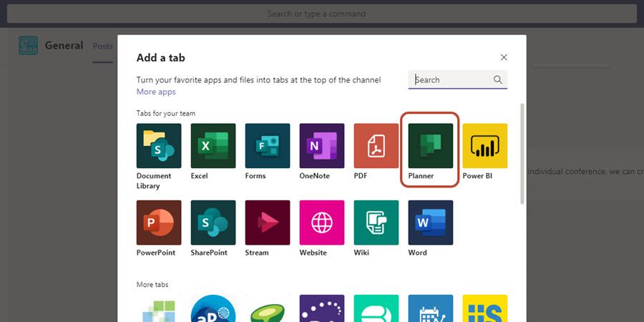
Task: Close the Add a tab dialog
Action: pos(504,57)
